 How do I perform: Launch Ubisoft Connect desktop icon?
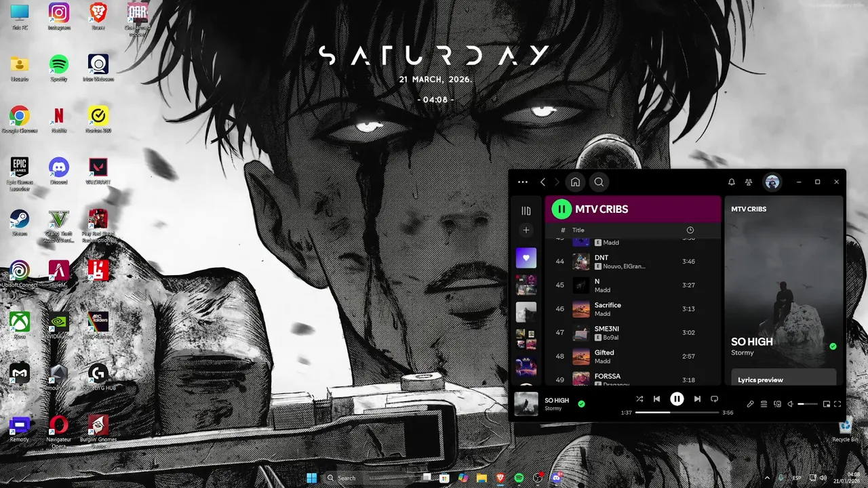(20, 274)
